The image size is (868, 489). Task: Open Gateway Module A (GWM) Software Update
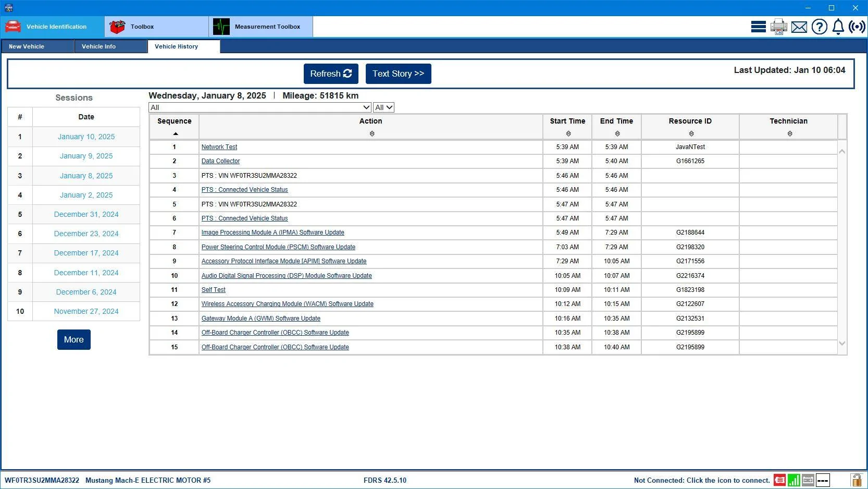(261, 319)
